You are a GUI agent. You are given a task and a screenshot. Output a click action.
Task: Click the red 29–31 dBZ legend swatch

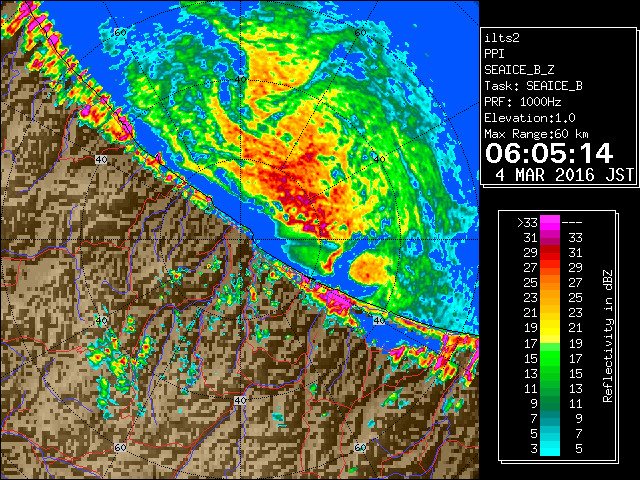tap(550, 253)
